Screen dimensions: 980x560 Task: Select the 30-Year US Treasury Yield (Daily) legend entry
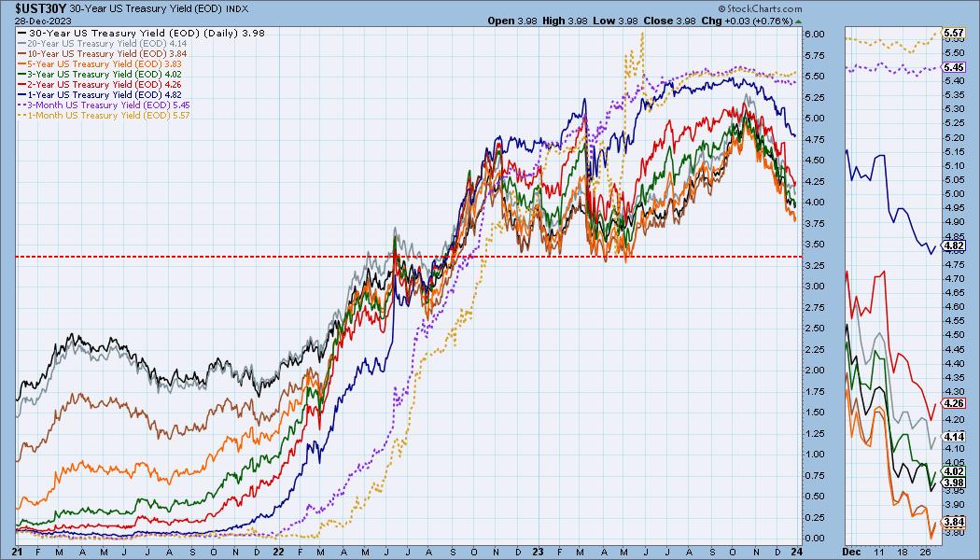142,33
